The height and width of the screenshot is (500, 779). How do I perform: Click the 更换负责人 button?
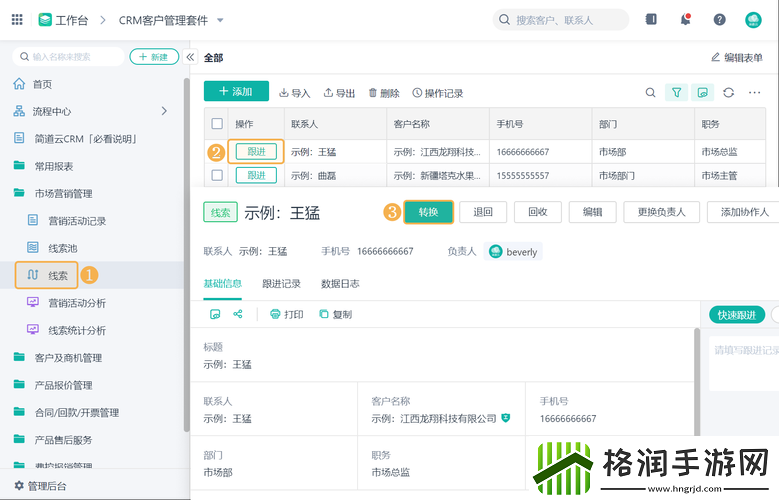point(661,212)
